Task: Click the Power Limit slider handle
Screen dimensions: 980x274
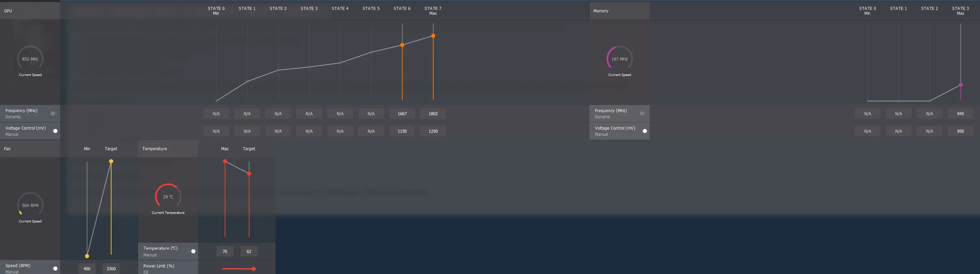Action: point(253,269)
